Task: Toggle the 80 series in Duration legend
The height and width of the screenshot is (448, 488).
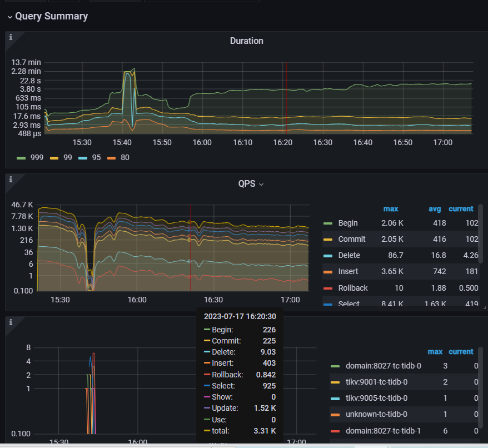Action: click(125, 157)
